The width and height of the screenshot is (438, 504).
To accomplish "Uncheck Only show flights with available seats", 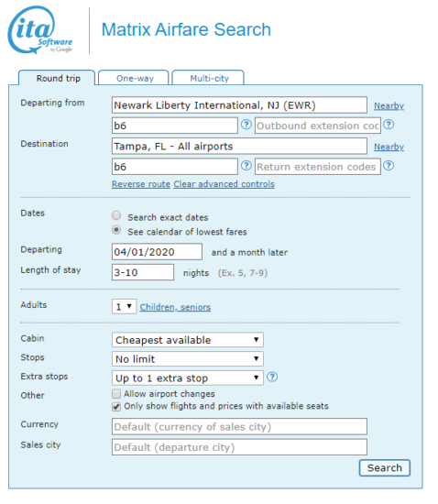I will click(x=116, y=407).
